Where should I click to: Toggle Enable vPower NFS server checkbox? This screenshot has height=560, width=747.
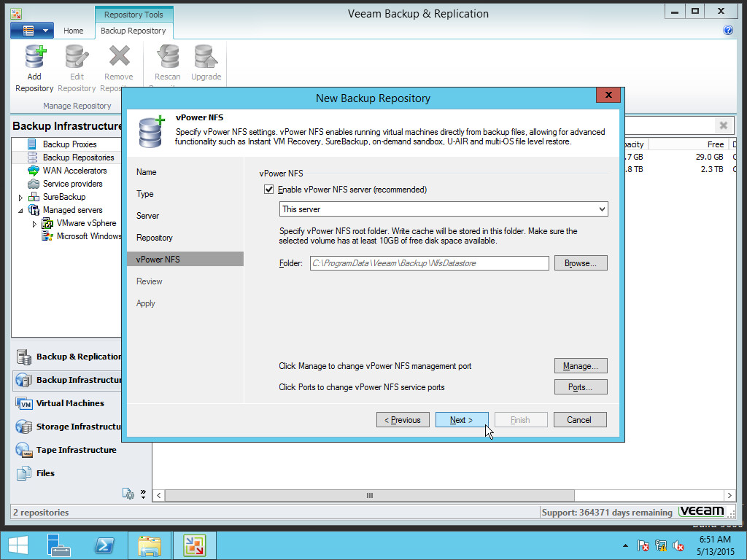click(268, 190)
